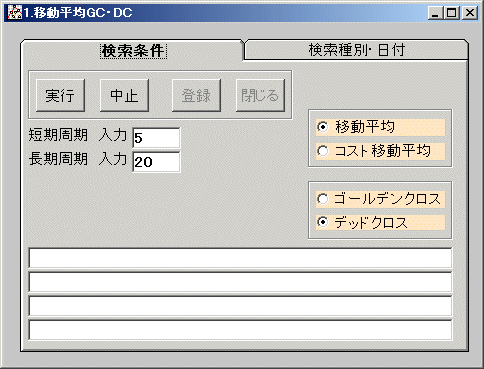Click the 短期周期 入力 label
Viewport: 484px width, 369px height.
pos(78,135)
